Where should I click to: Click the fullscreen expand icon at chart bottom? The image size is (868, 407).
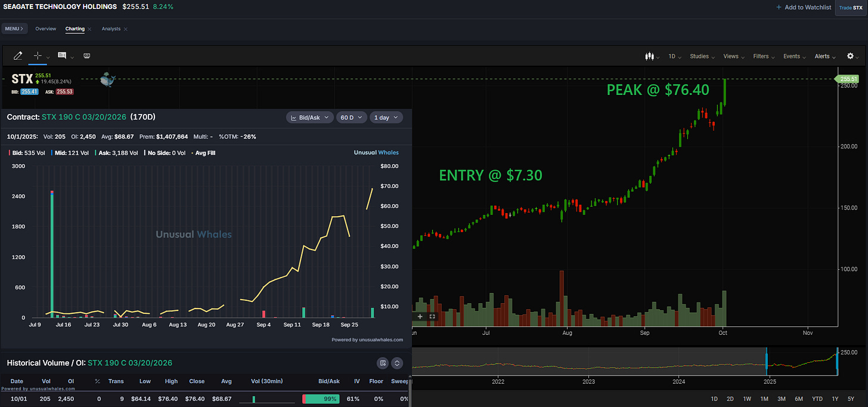click(432, 316)
